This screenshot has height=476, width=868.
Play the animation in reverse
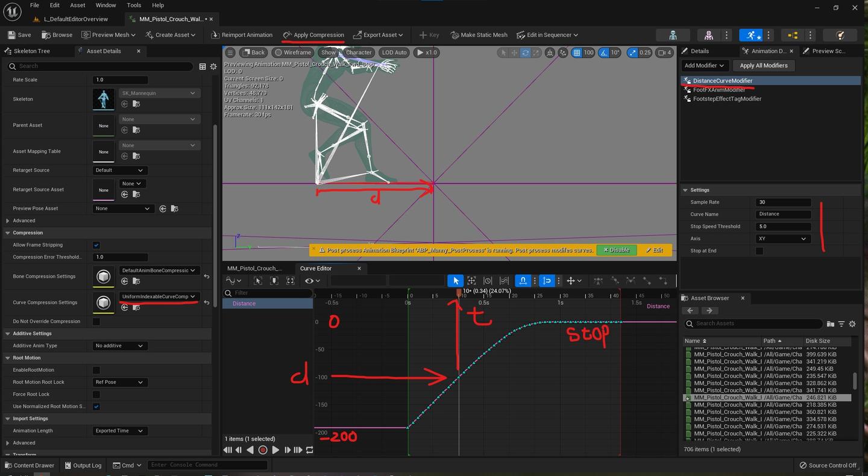click(250, 450)
